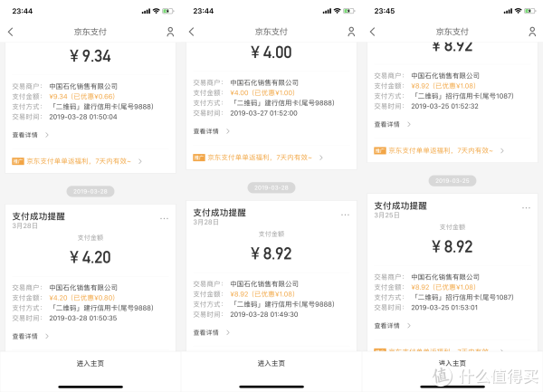Viewport: 543px width, 392px height.
Task: Select the large ¥ 9.34 amount
Action: tap(90, 56)
